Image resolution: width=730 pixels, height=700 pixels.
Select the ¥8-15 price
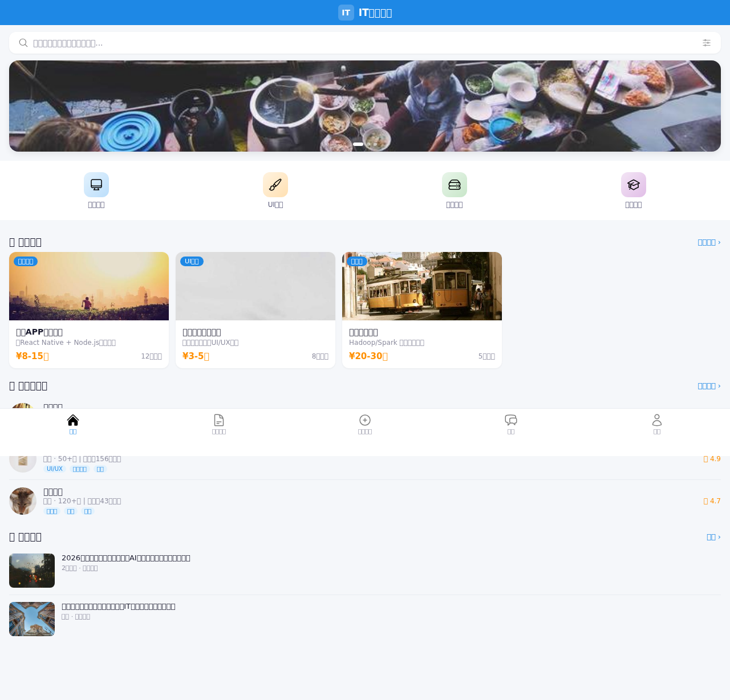coord(33,356)
